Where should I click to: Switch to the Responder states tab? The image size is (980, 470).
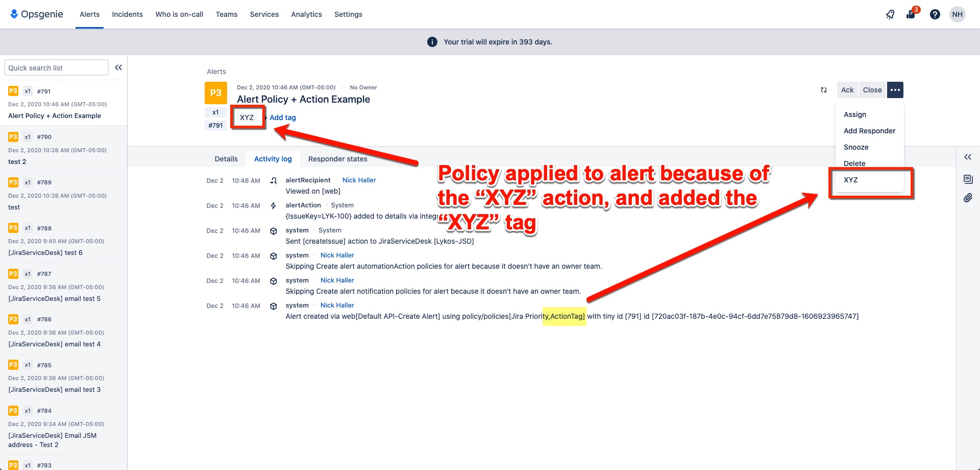337,159
